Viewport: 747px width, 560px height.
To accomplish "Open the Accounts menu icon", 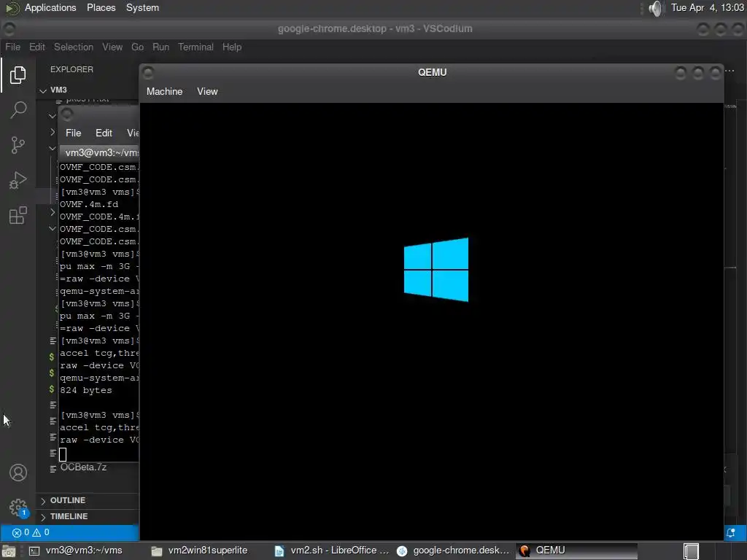I will 18,472.
